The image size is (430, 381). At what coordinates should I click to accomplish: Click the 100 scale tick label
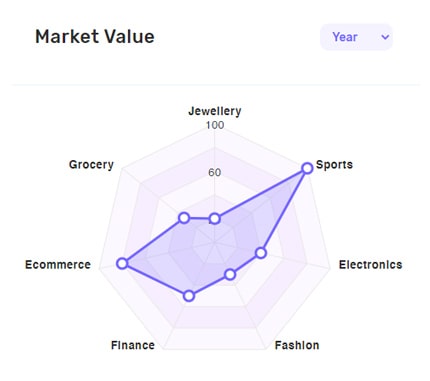click(215, 125)
